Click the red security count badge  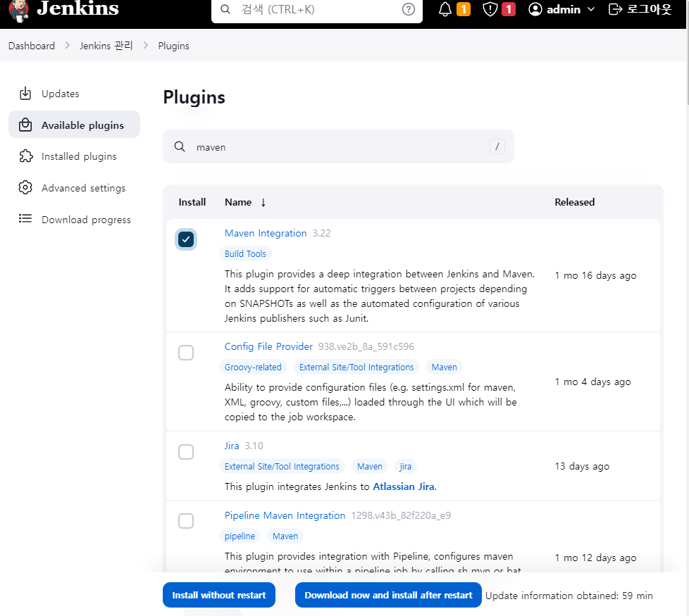click(509, 9)
